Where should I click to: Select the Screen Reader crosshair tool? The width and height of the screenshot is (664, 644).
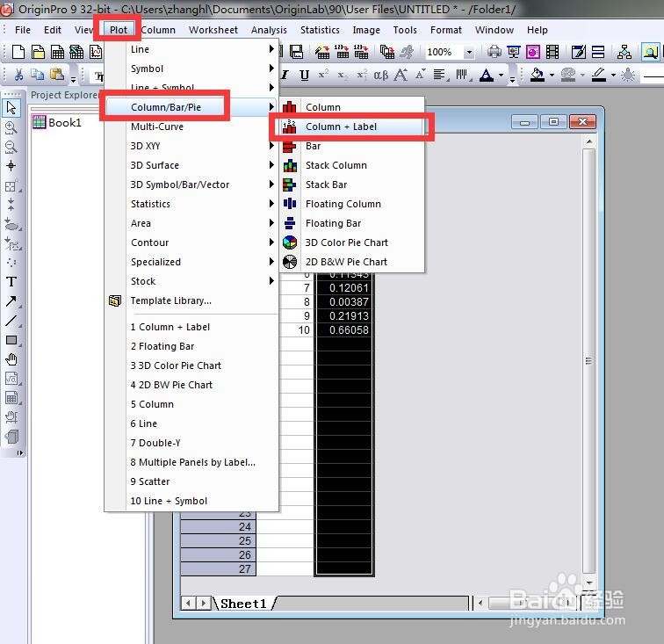click(x=11, y=166)
